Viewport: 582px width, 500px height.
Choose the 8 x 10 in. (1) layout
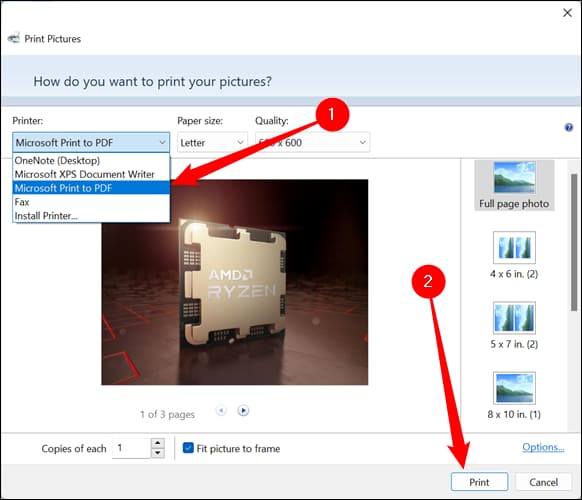[514, 396]
